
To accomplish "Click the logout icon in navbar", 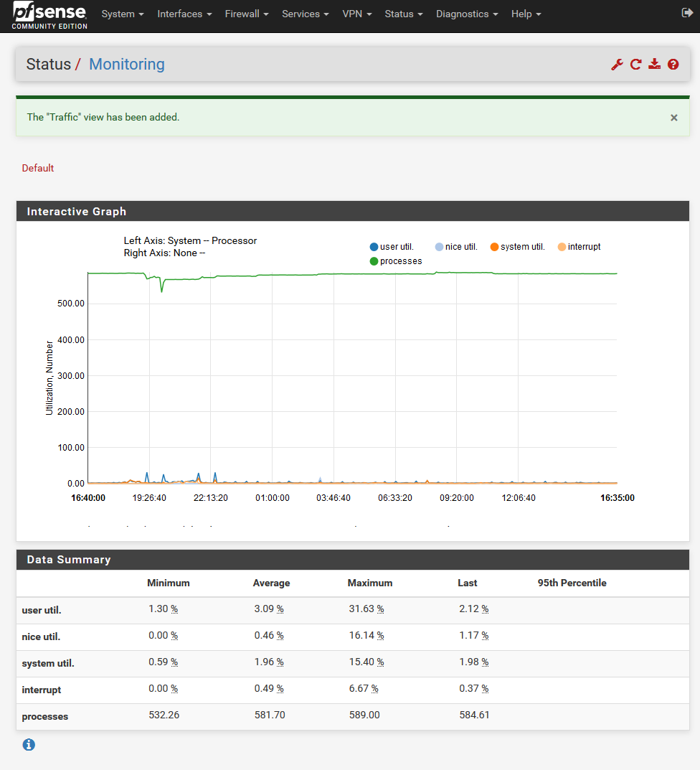I will (x=686, y=13).
